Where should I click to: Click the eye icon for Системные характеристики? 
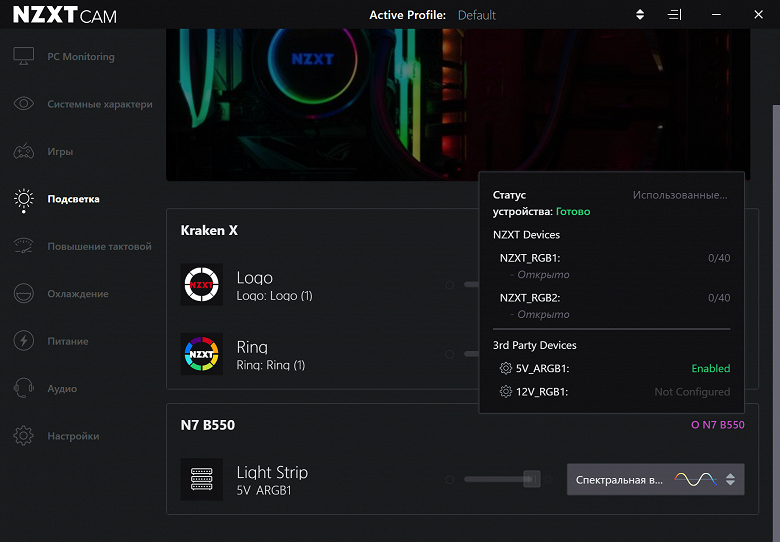pyautogui.click(x=23, y=103)
